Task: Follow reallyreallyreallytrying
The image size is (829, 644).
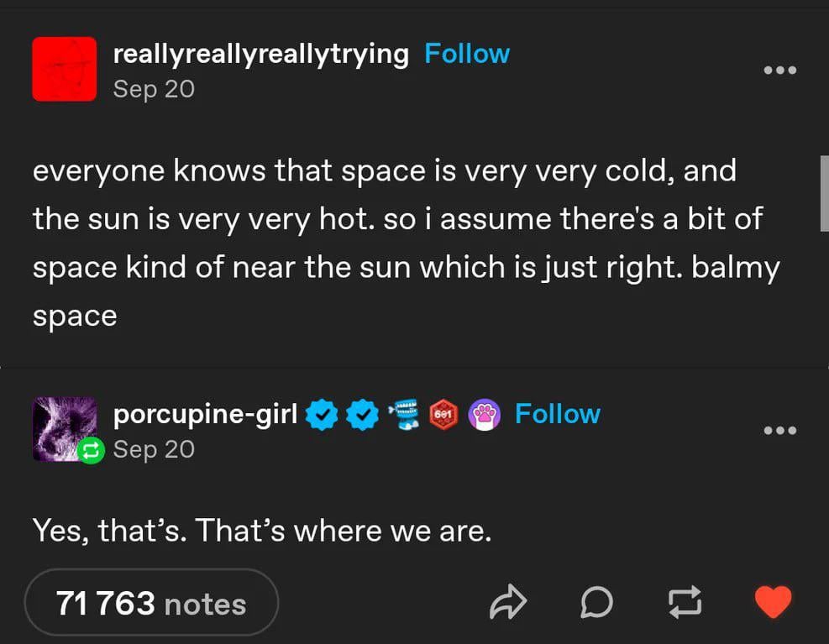Action: click(467, 54)
